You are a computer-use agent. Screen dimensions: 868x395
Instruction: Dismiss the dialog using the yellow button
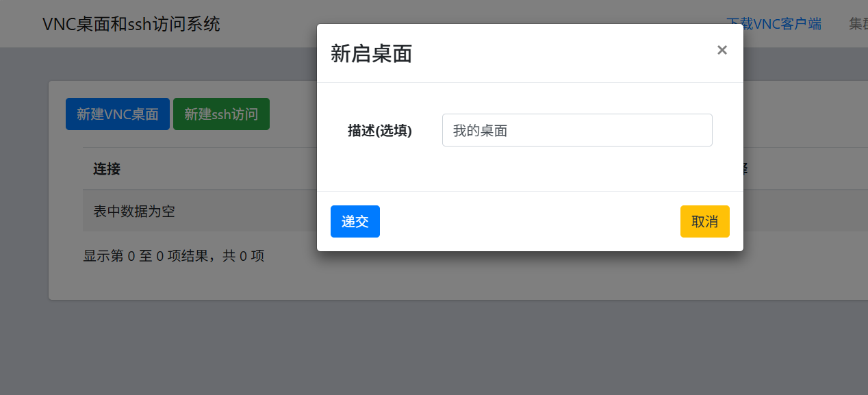pos(704,221)
